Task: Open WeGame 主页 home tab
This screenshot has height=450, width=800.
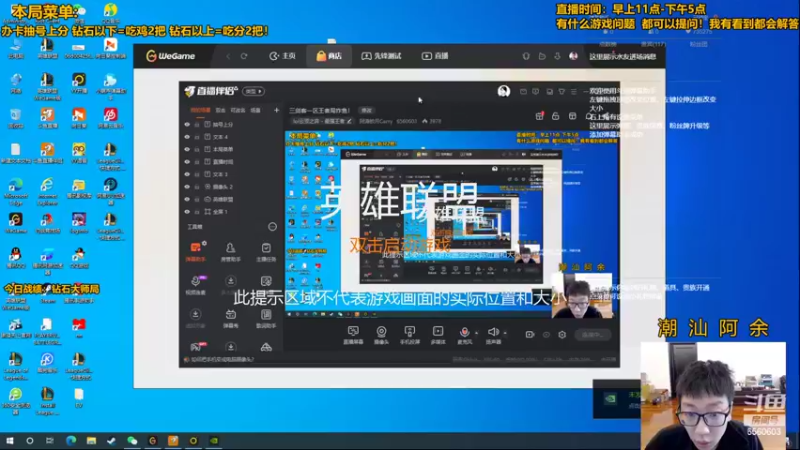Action: point(283,56)
